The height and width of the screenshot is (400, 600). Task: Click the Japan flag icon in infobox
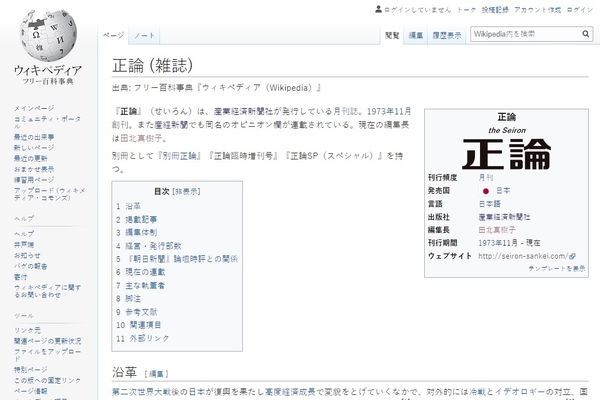(486, 191)
